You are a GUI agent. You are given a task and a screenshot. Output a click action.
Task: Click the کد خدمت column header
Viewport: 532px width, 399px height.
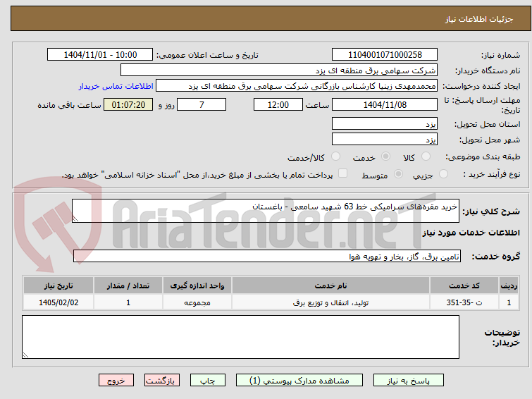coord(464,286)
